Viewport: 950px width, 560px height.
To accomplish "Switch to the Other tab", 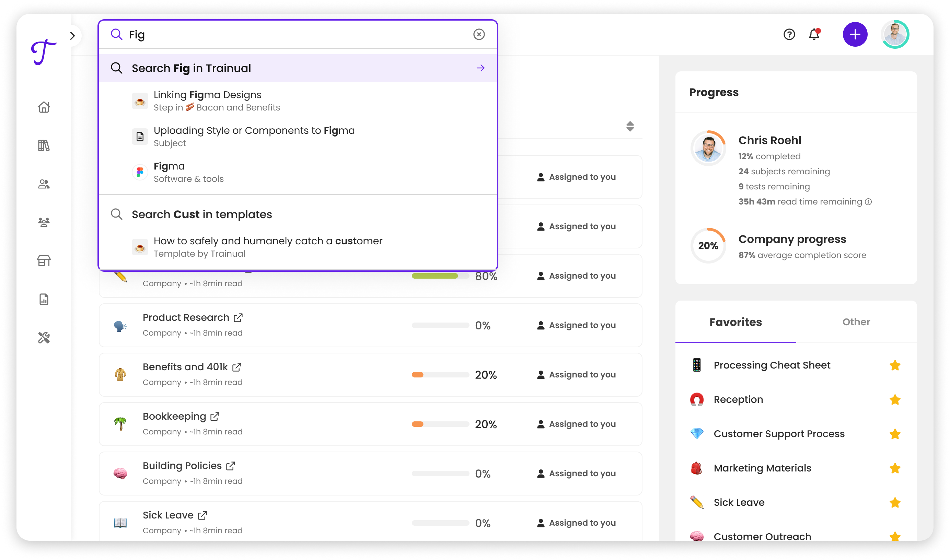I will pos(856,322).
